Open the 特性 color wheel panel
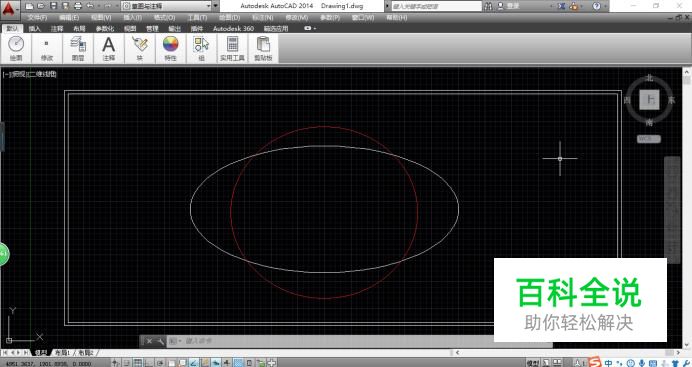 [170, 49]
